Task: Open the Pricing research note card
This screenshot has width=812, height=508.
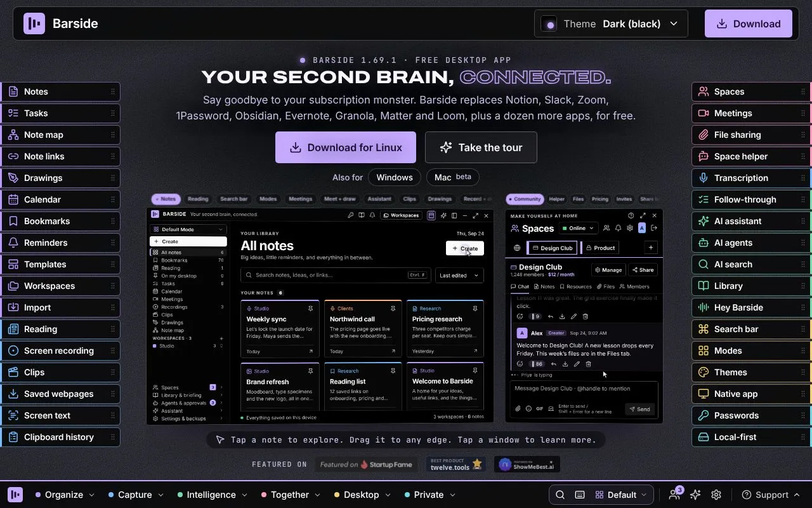Action: 445,328
